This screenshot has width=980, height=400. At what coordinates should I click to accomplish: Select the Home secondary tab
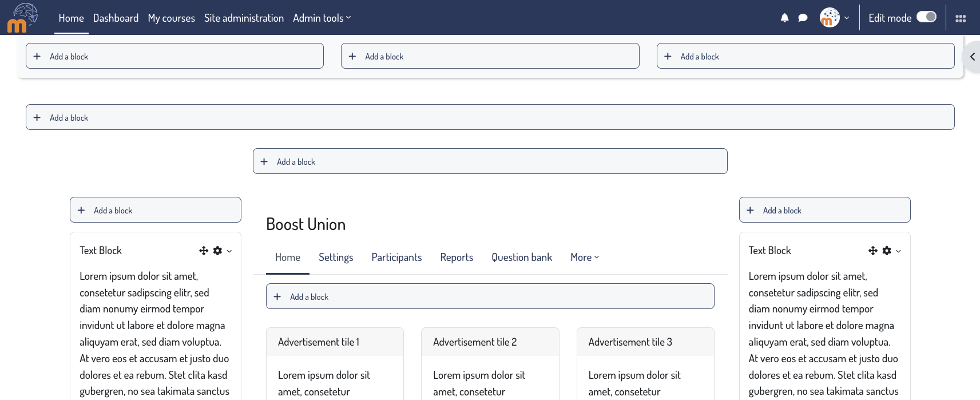coord(288,258)
